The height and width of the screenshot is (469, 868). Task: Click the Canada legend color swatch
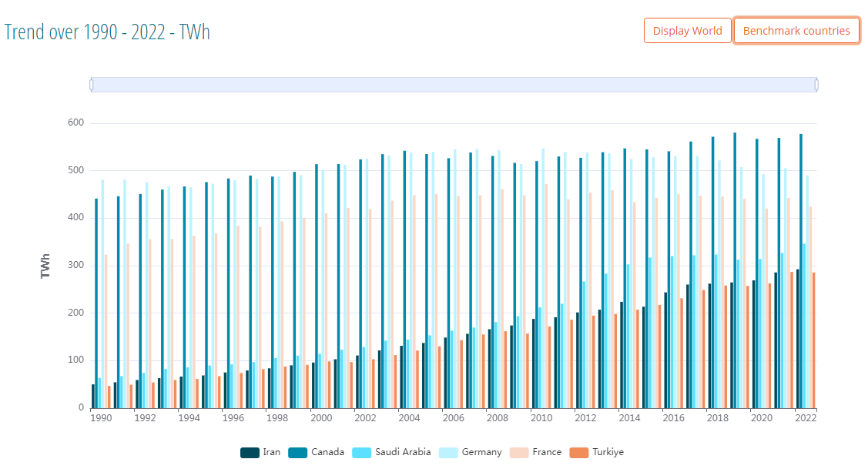[298, 453]
